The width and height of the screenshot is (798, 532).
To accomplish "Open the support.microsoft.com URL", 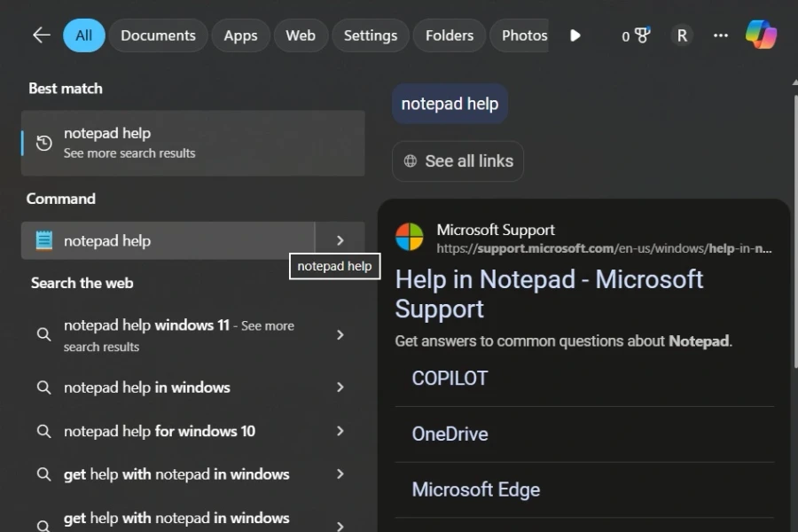I will [x=604, y=248].
